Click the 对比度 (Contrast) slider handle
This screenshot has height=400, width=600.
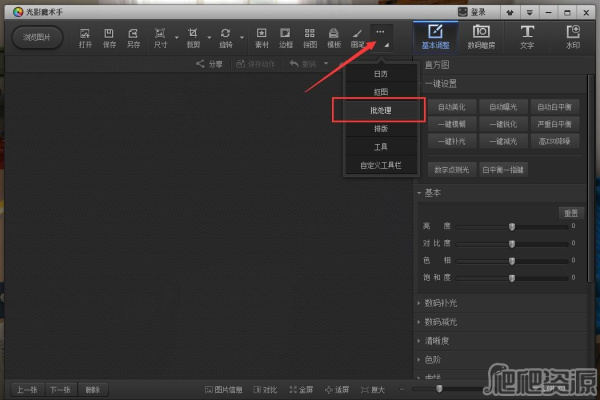512,243
